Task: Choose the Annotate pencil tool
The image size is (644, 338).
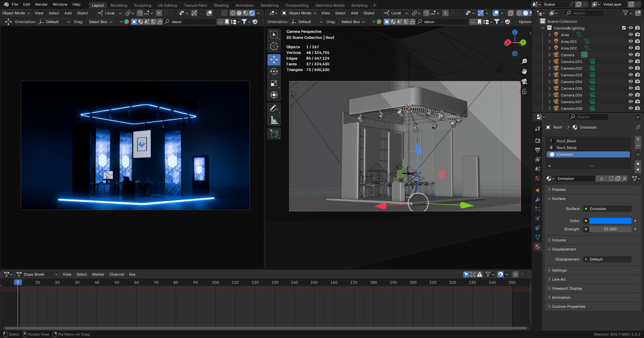Action: (274, 108)
